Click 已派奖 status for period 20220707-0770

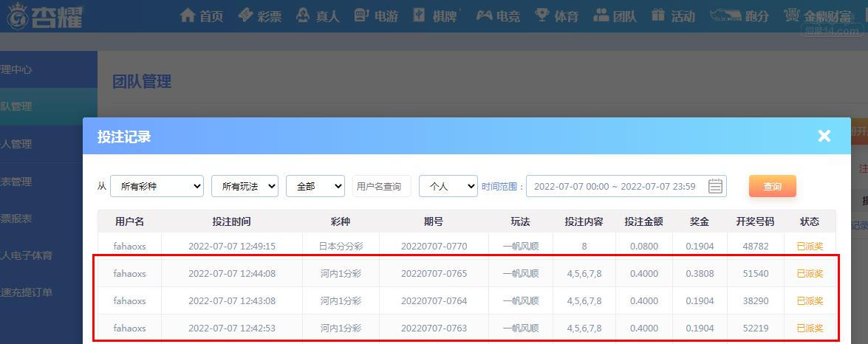[810, 246]
